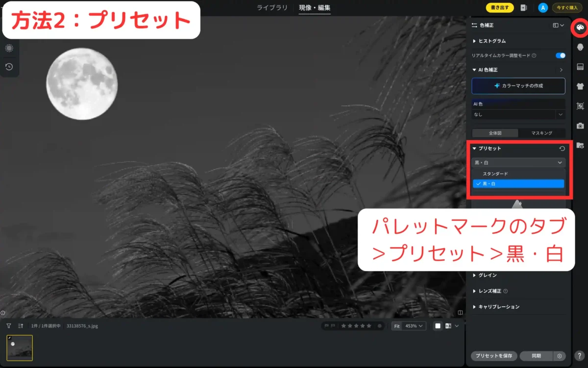This screenshot has width=588, height=368.
Task: Click the 色補正 panel title
Action: [x=487, y=25]
